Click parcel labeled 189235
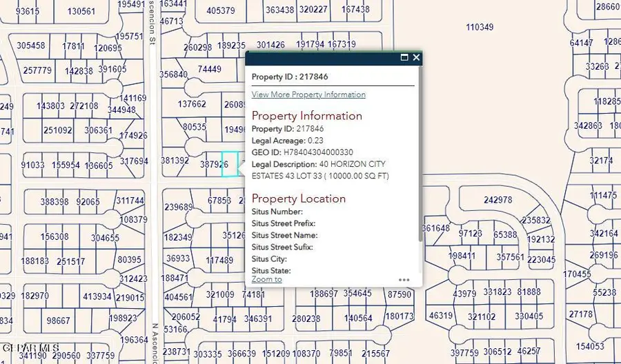Viewport: 621px width, 364px height. click(231, 45)
